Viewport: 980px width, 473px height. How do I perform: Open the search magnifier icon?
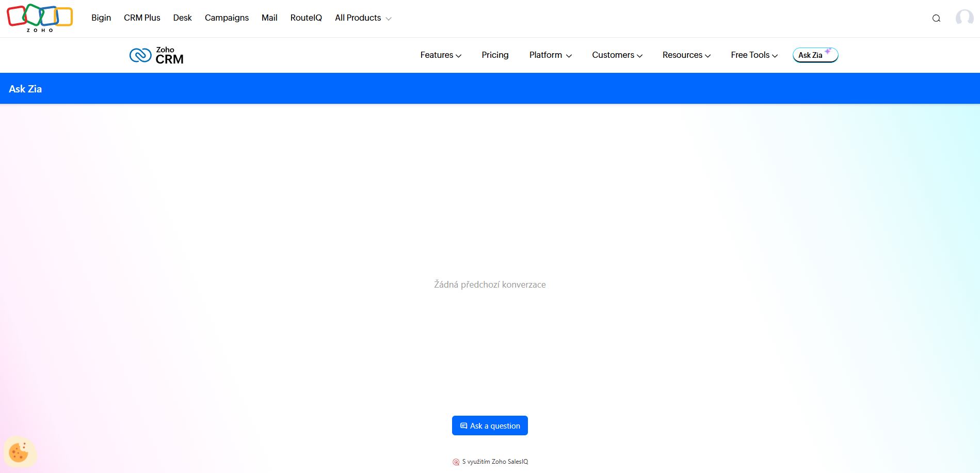[936, 18]
